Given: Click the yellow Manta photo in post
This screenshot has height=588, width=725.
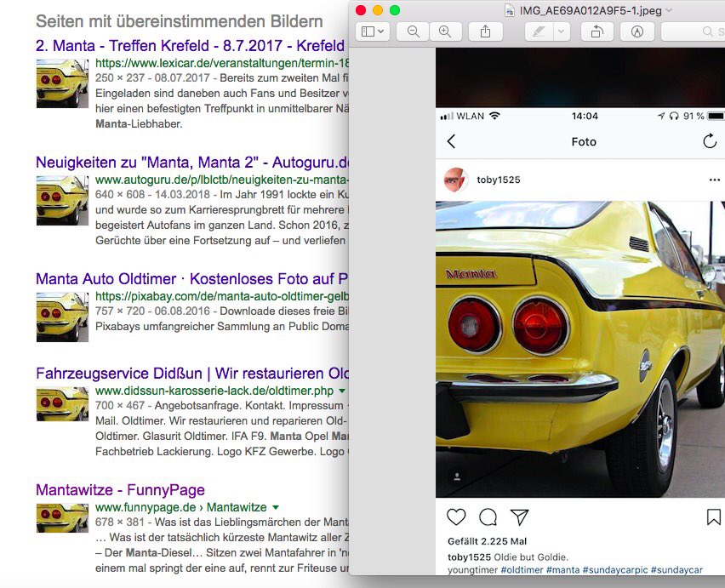Looking at the screenshot, I should coord(580,349).
